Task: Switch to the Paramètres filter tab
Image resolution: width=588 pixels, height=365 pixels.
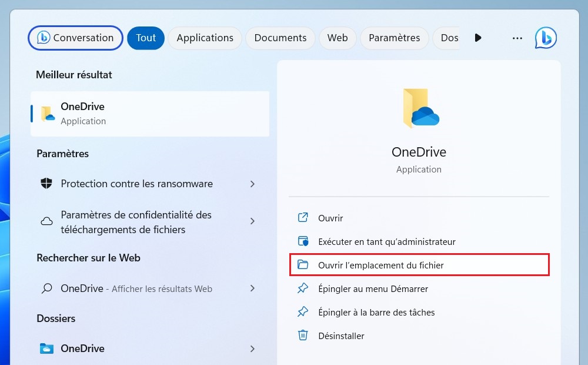Action: point(394,38)
